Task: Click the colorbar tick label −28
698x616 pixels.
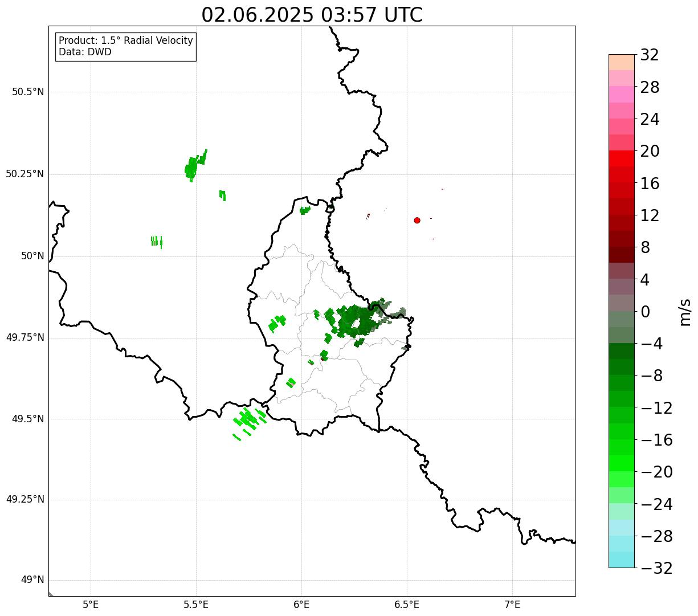Action: 656,536
